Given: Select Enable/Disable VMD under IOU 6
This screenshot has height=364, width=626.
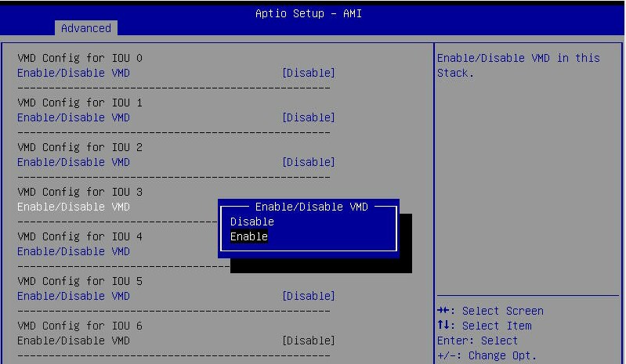Looking at the screenshot, I should [74, 341].
